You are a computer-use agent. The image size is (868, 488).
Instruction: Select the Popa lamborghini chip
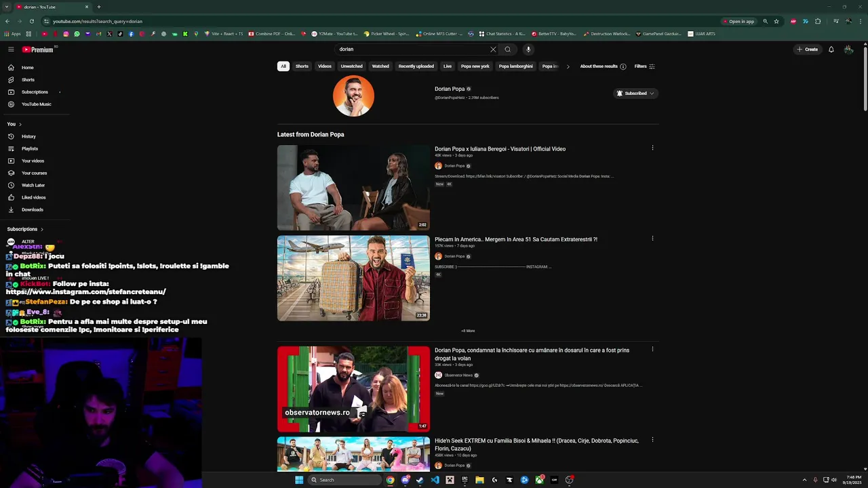(515, 66)
